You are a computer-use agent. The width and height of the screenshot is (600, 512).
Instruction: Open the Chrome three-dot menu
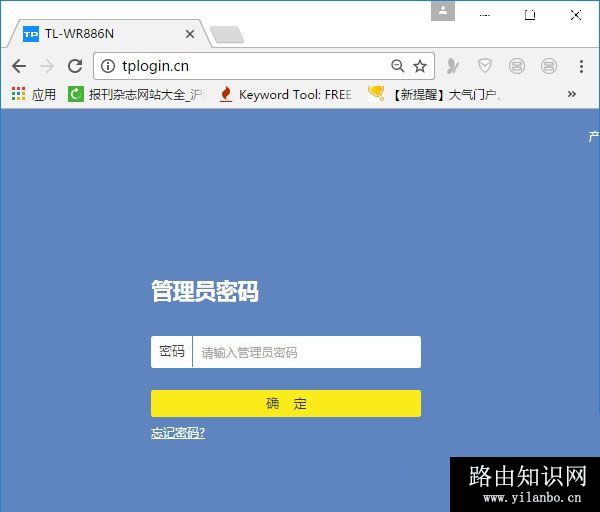coord(581,66)
